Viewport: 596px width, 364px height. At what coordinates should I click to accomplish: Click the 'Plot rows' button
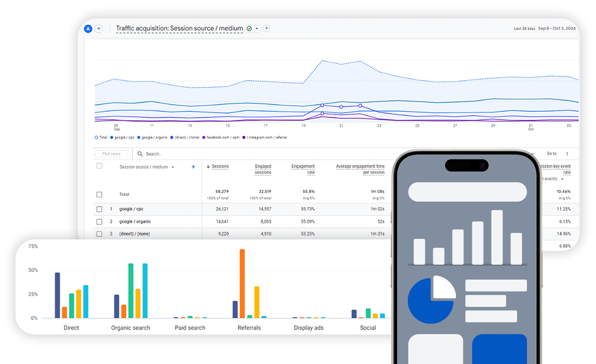pos(111,154)
